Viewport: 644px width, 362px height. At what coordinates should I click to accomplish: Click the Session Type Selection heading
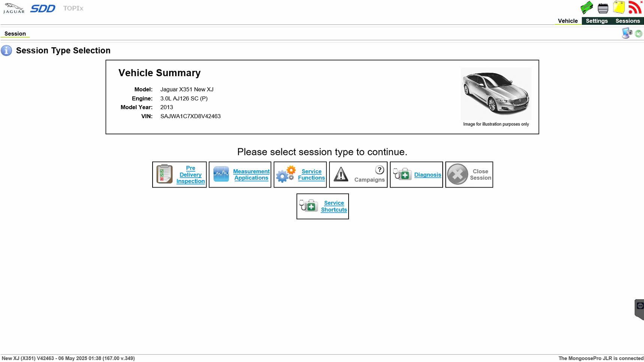(x=63, y=51)
